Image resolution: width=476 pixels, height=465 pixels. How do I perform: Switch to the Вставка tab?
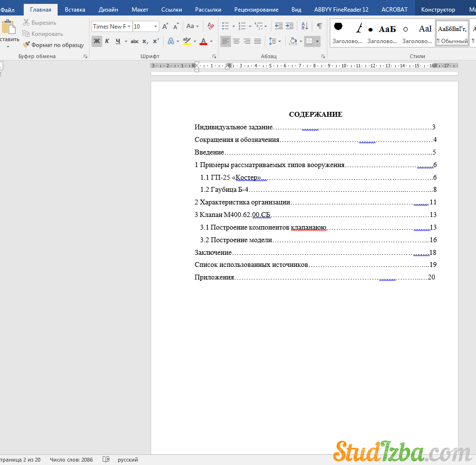(x=75, y=9)
